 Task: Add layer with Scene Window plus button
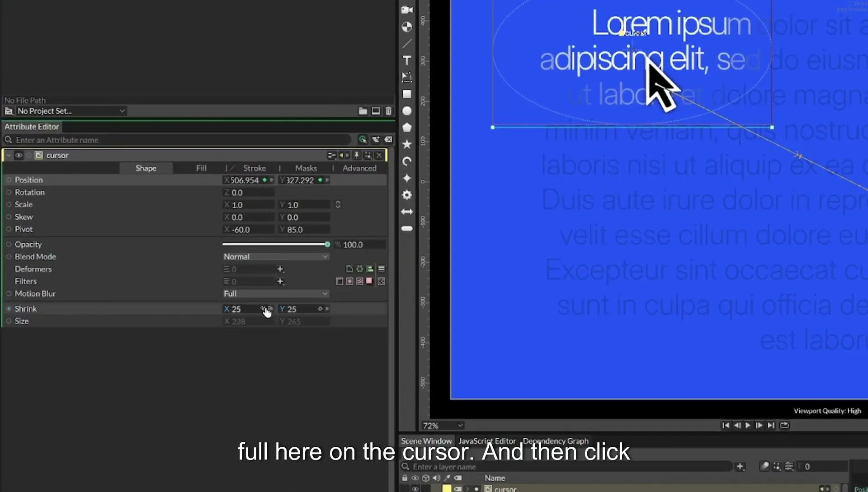[740, 466]
